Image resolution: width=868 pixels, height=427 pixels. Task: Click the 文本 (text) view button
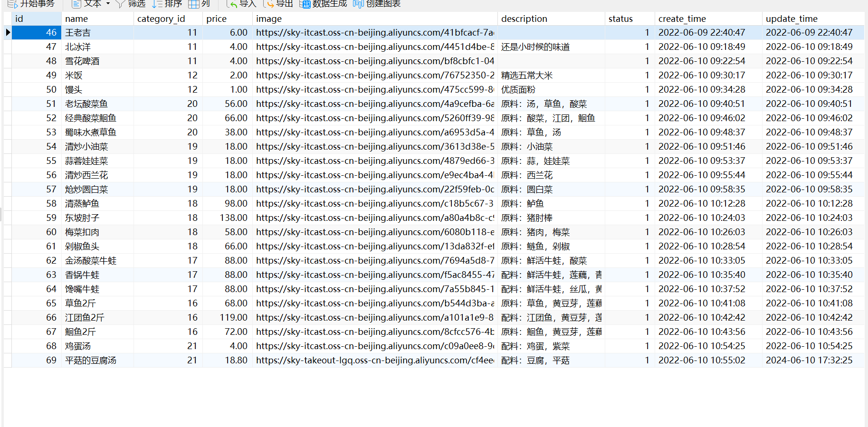pyautogui.click(x=86, y=4)
